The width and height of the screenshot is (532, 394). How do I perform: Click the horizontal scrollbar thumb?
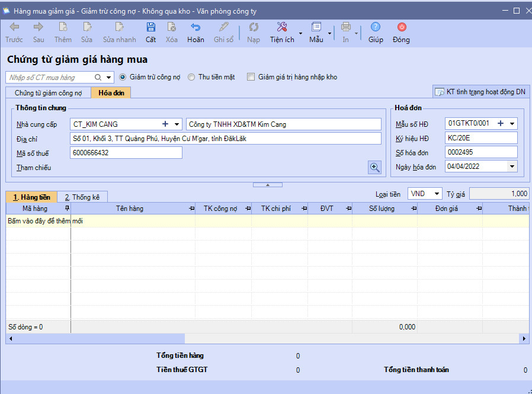click(x=100, y=338)
